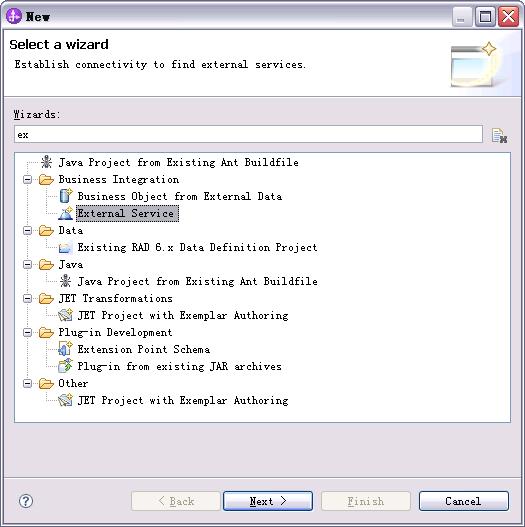Viewport: 525px width, 527px height.
Task: Click the Next button
Action: (268, 501)
